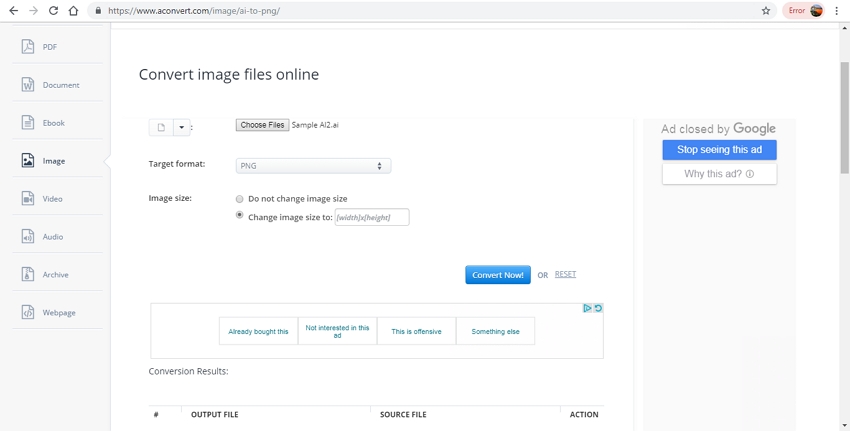Click the browser reload icon
The height and width of the screenshot is (431, 850).
pyautogui.click(x=53, y=11)
